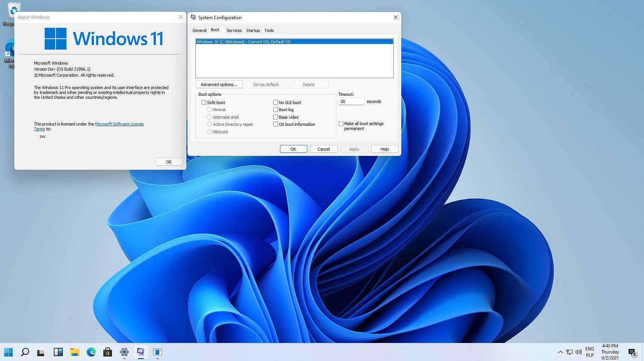This screenshot has width=644, height=361.
Task: Launch File Explorer from the taskbar
Action: 75,352
